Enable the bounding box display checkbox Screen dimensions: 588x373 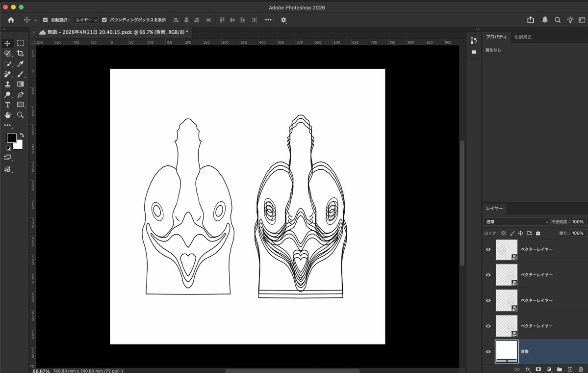click(x=104, y=20)
